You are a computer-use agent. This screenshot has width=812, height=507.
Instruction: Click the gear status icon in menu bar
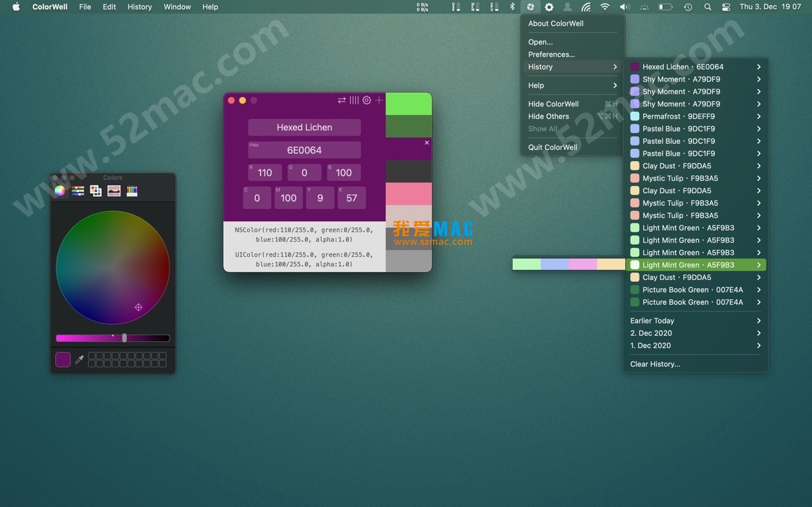pos(549,7)
